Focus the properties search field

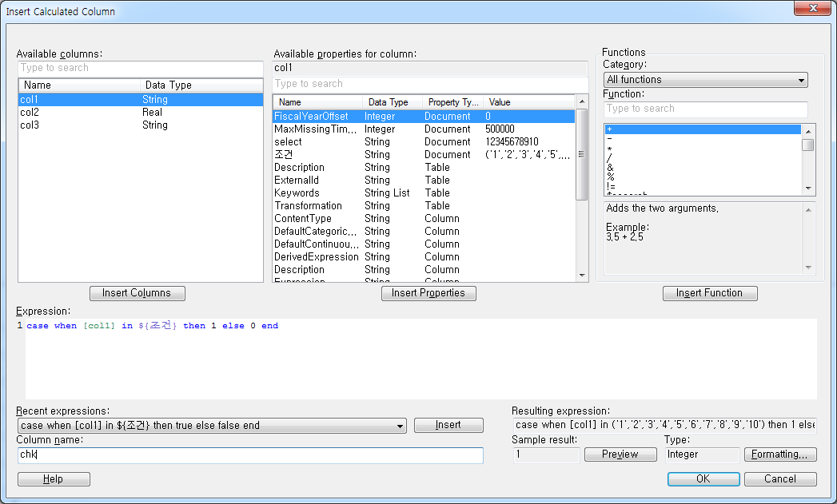[x=430, y=85]
